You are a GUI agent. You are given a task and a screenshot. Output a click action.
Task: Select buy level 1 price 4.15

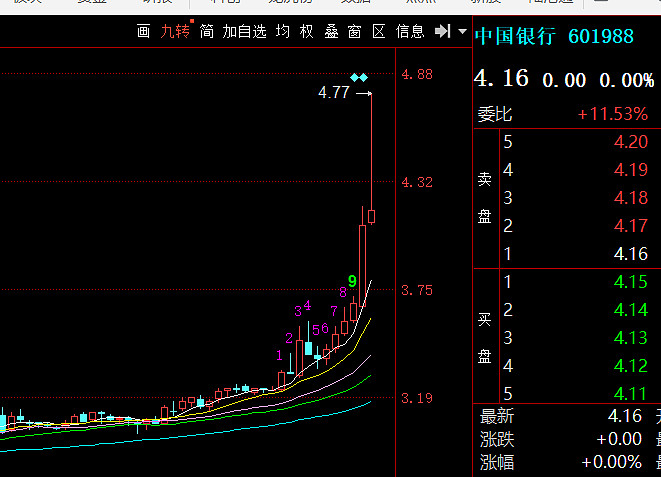point(631,282)
